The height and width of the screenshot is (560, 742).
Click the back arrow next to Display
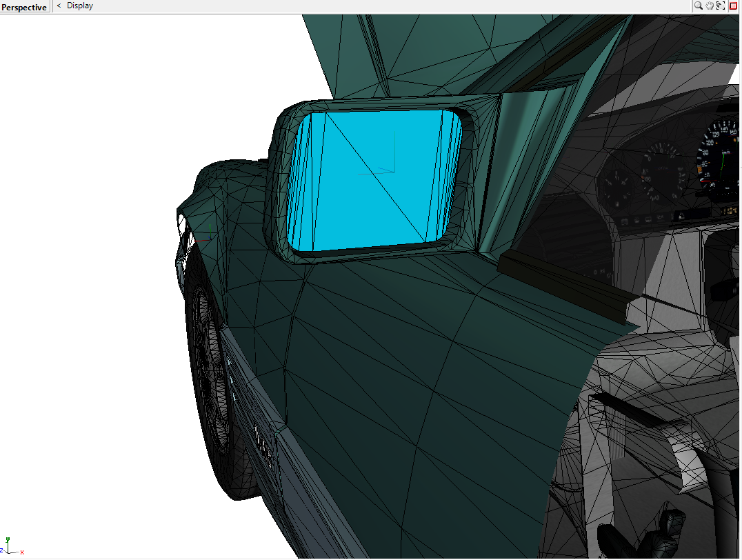click(x=58, y=6)
